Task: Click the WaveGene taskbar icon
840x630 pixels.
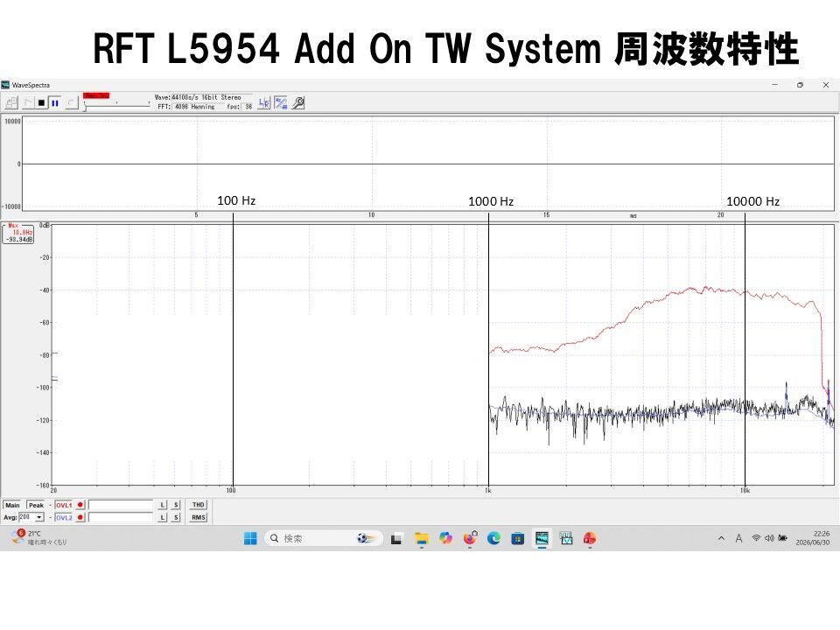Action: (x=566, y=538)
